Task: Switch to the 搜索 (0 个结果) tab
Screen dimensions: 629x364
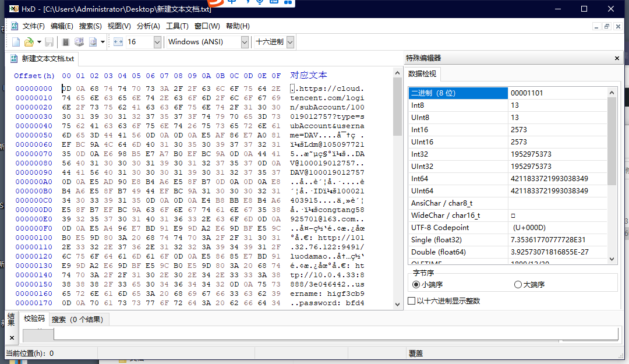Action: (x=77, y=319)
